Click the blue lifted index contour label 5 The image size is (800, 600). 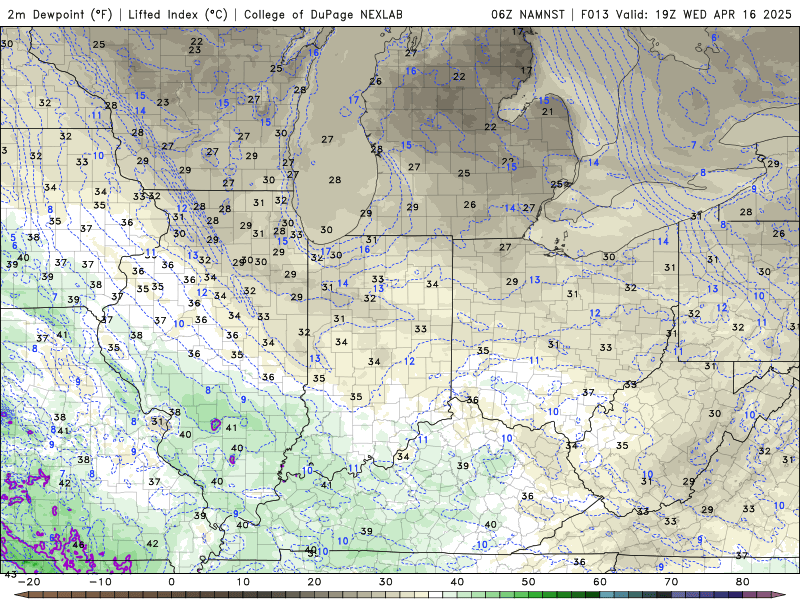point(13,238)
